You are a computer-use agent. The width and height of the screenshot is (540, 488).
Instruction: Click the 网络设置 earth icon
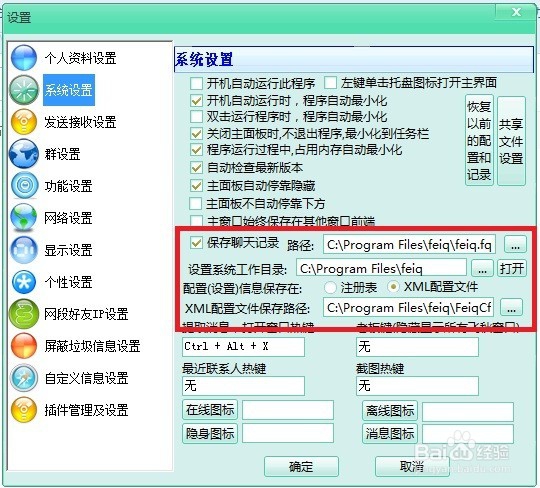tap(23, 217)
